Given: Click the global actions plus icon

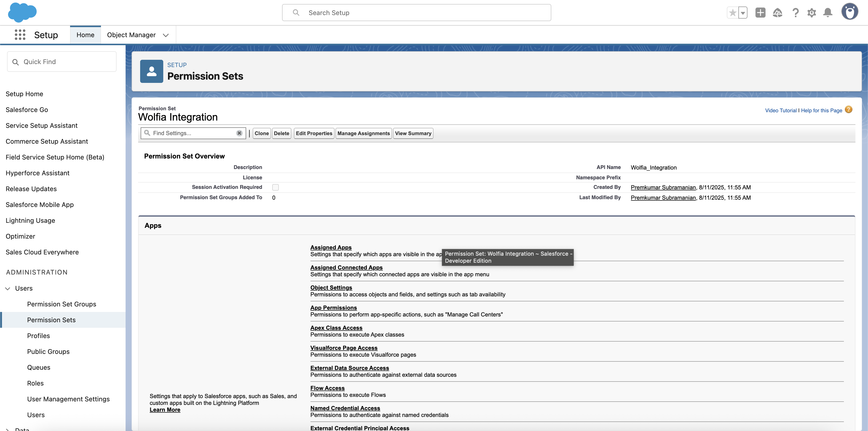Looking at the screenshot, I should point(761,13).
